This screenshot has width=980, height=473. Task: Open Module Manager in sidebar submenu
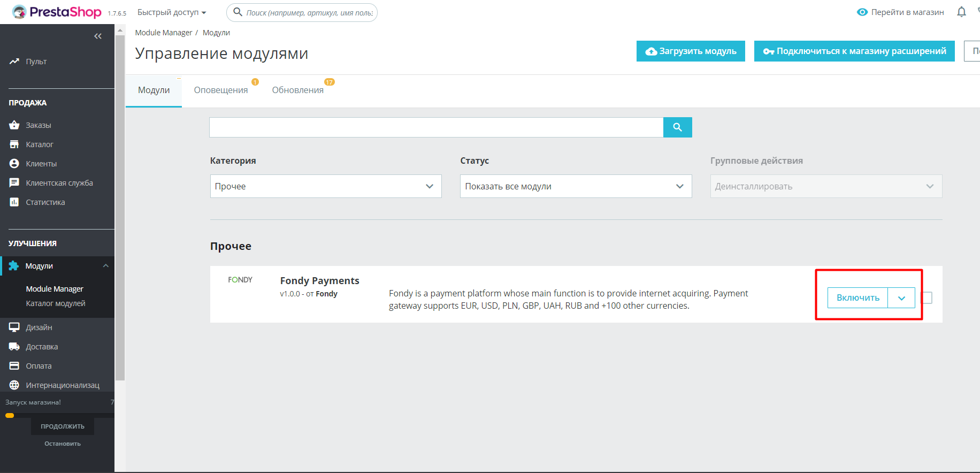[55, 289]
